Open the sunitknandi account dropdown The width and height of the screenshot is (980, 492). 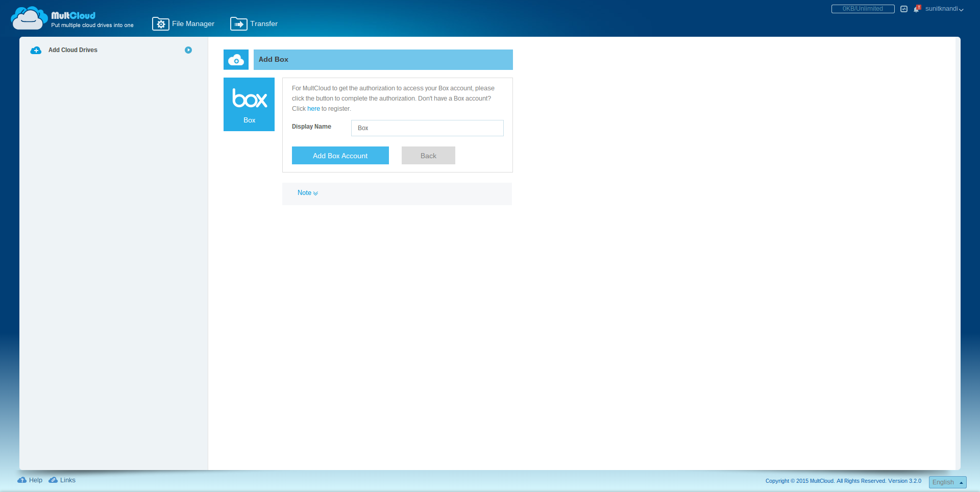pyautogui.click(x=944, y=9)
